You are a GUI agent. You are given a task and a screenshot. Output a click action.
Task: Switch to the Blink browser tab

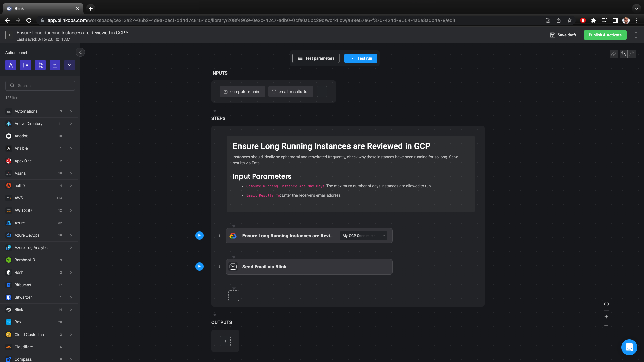40,8
